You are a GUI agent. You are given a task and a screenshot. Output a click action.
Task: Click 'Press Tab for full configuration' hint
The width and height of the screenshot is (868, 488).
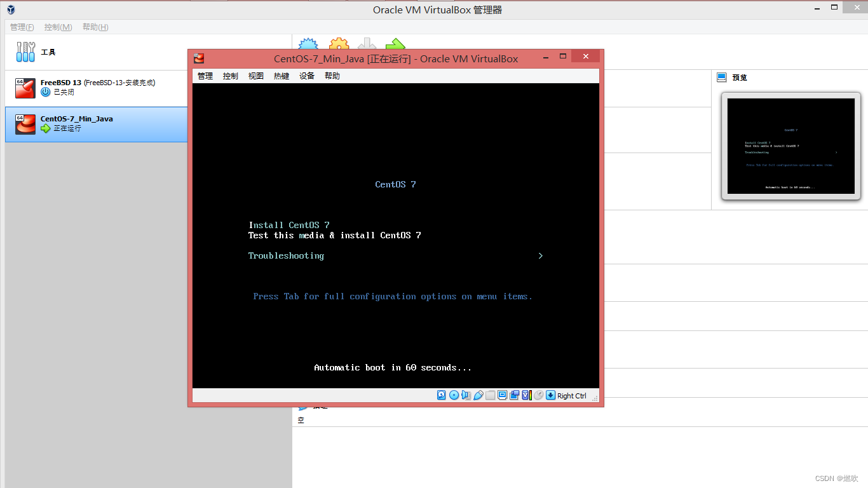[393, 296]
